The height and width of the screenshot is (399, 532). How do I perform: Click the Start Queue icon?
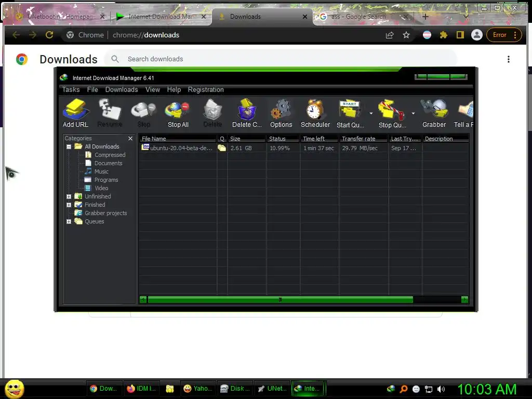pos(350,113)
